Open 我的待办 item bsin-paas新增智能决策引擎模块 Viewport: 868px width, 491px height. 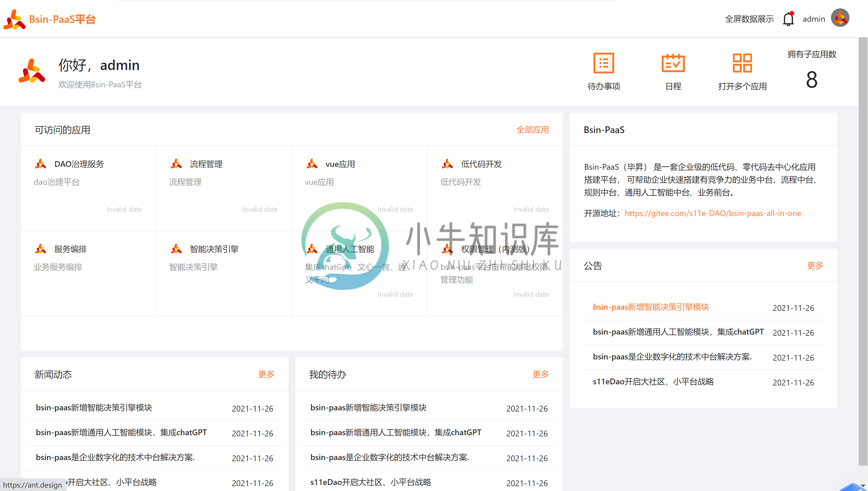(368, 408)
